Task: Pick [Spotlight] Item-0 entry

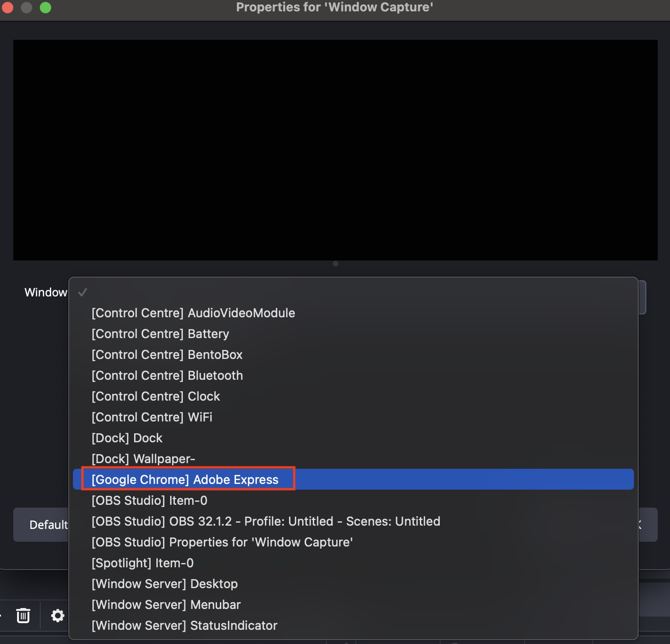Action: (x=353, y=563)
